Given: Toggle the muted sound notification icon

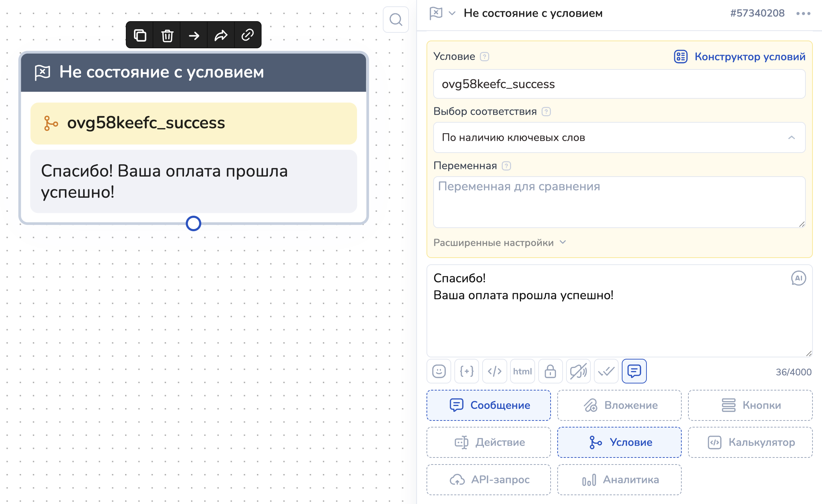Looking at the screenshot, I should pyautogui.click(x=578, y=371).
